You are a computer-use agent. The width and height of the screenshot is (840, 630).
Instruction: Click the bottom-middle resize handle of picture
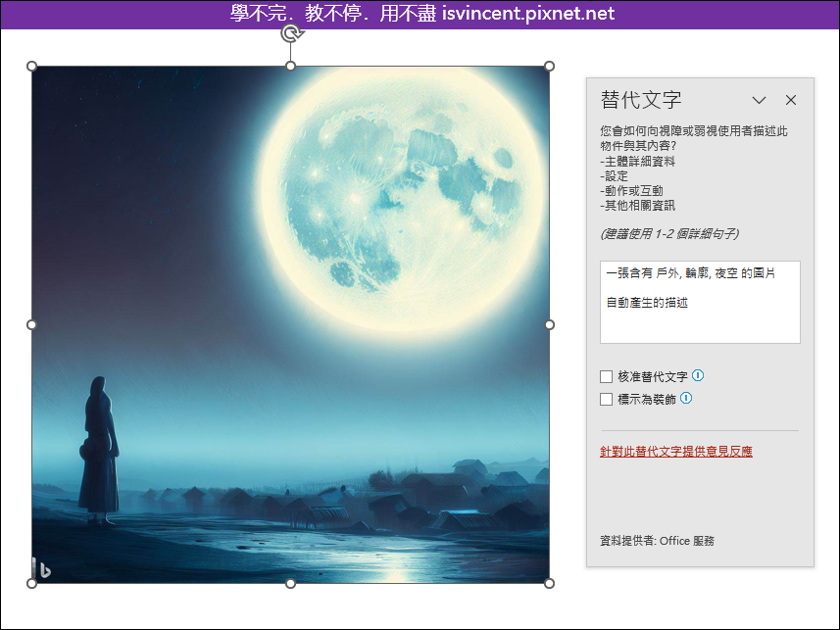pos(290,583)
